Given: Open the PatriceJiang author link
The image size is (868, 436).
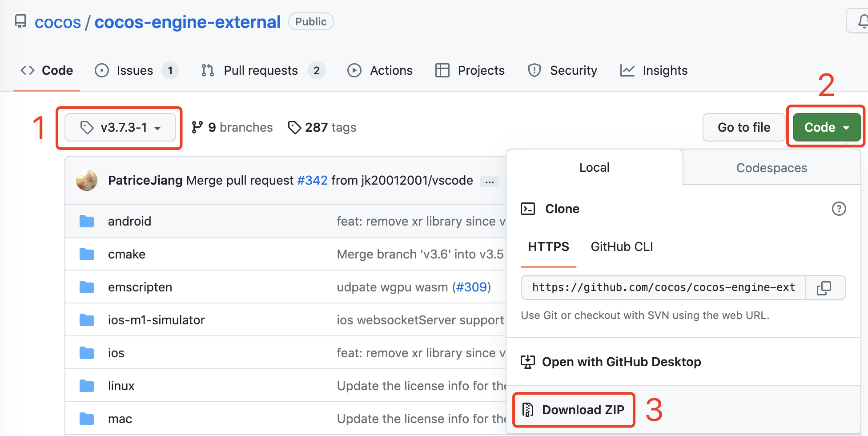Looking at the screenshot, I should point(145,180).
